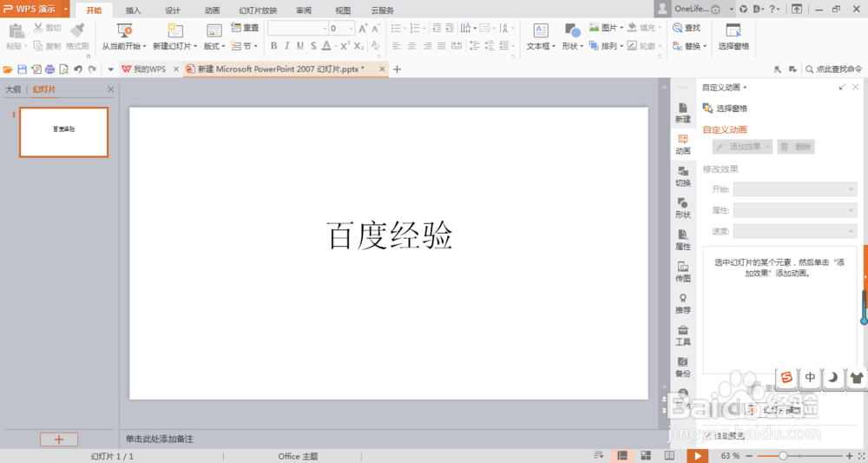Open the Layout (版式) icon

(214, 30)
